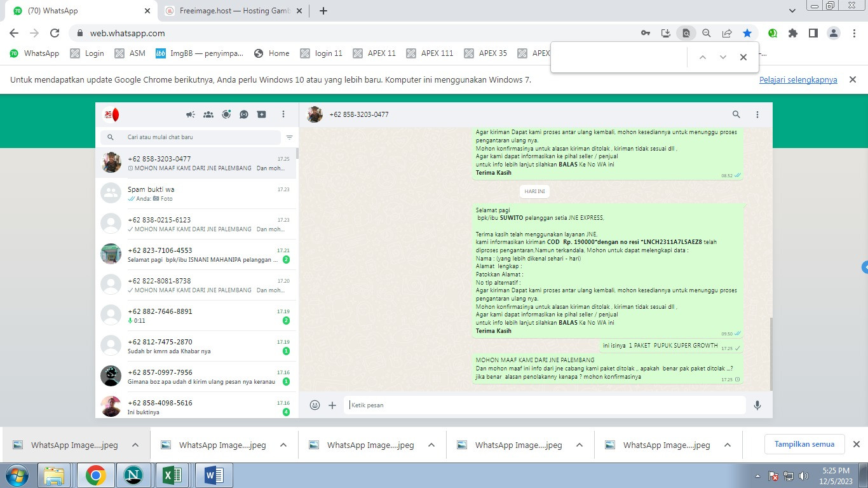This screenshot has width=868, height=488.
Task: Open the emoji picker
Action: [315, 405]
